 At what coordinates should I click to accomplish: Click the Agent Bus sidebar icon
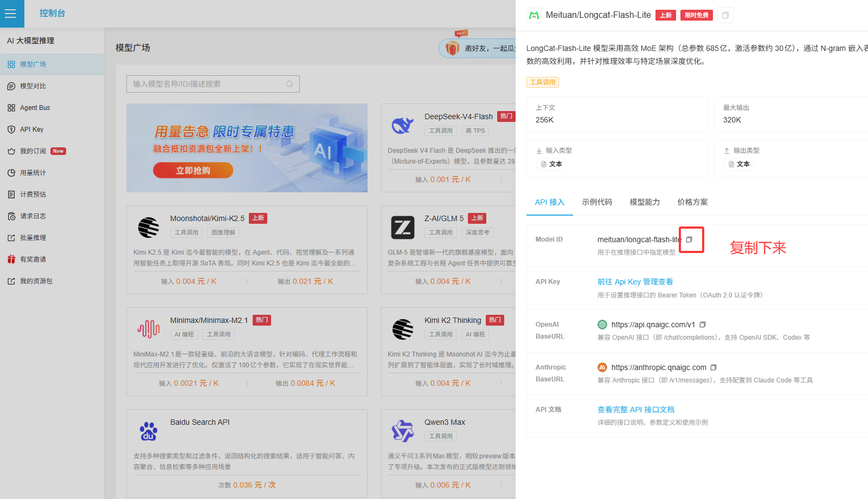11,108
